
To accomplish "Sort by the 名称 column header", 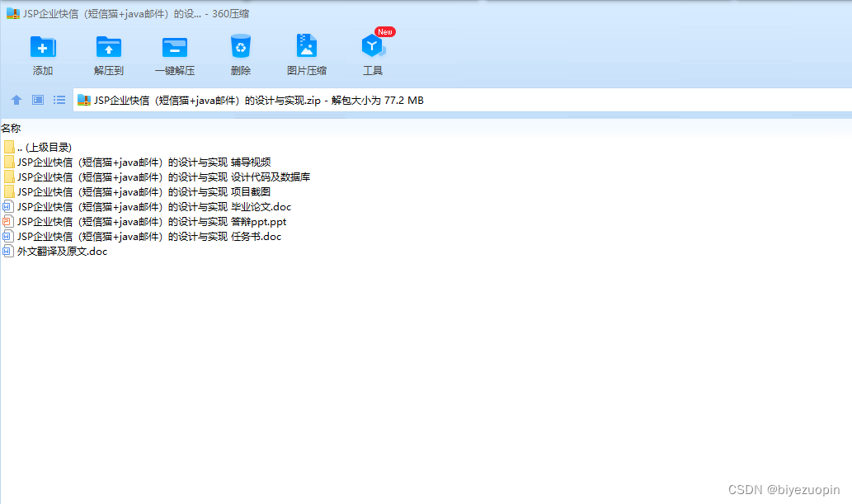I will 11,129.
